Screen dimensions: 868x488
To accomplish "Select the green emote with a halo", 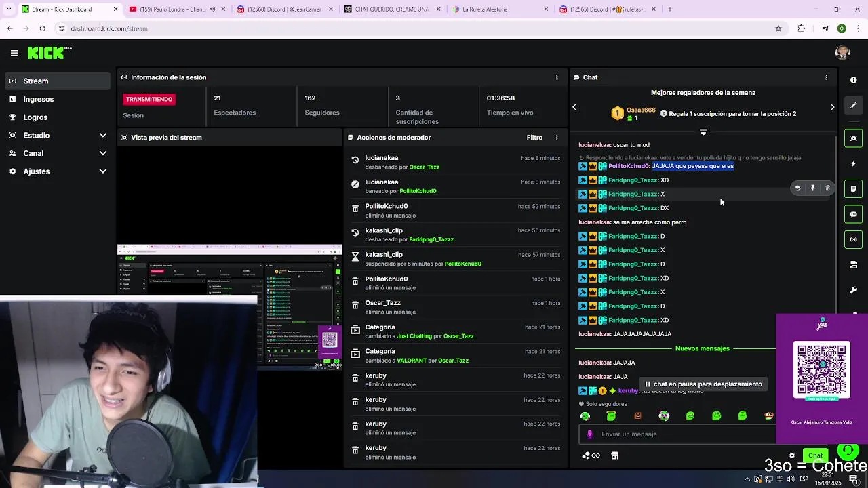I will pyautogui.click(x=611, y=415).
